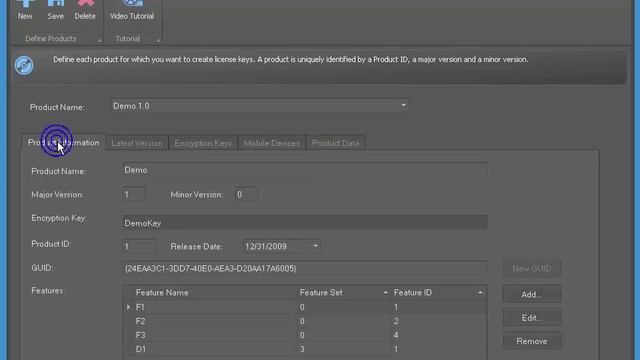This screenshot has height=360, width=640.
Task: Open the top Product Name dropdown
Action: click(403, 105)
